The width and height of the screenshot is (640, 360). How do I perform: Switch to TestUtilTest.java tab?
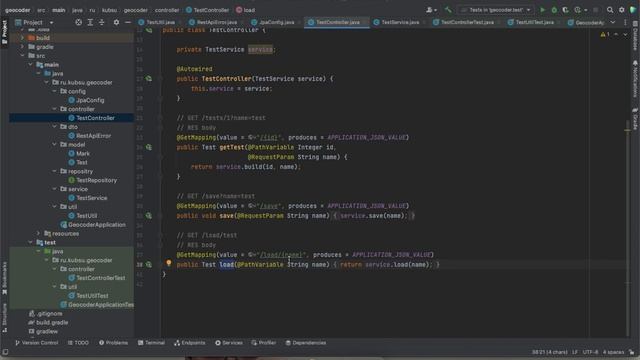[531, 22]
